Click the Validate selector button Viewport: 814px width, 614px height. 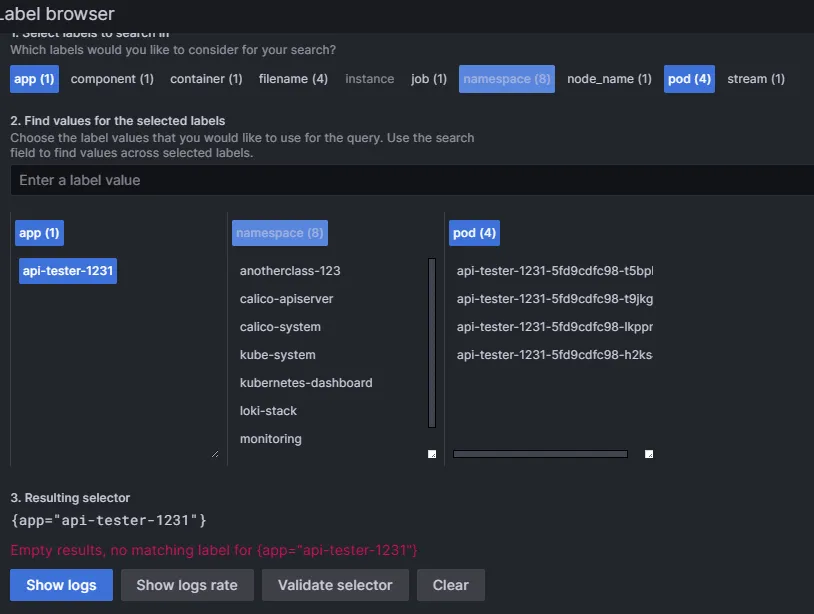tap(335, 585)
